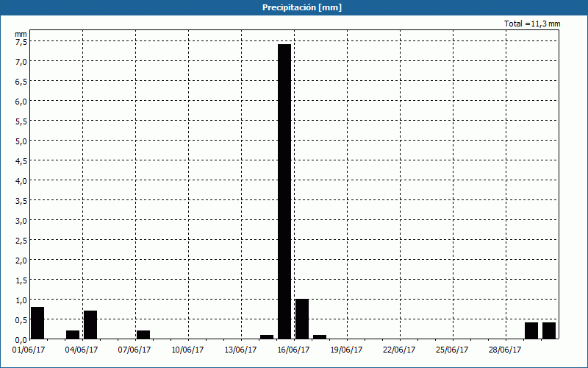588x368 pixels.
Task: Click the y-axis value 2,5
Action: pos(21,241)
